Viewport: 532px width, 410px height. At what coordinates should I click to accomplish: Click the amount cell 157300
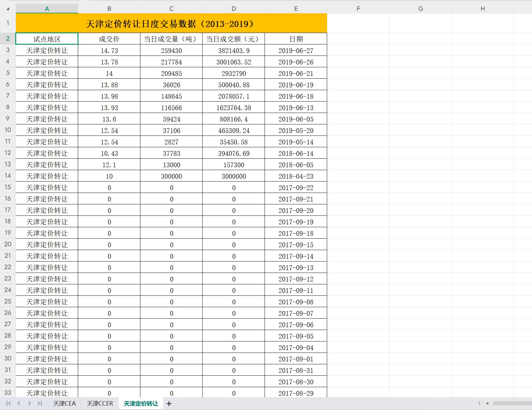coord(234,164)
